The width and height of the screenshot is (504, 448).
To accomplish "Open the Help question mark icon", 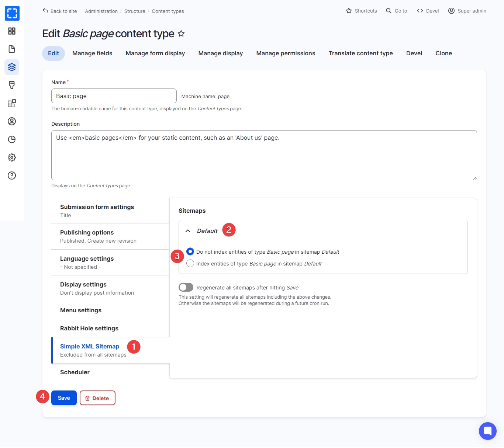I will coord(12,176).
